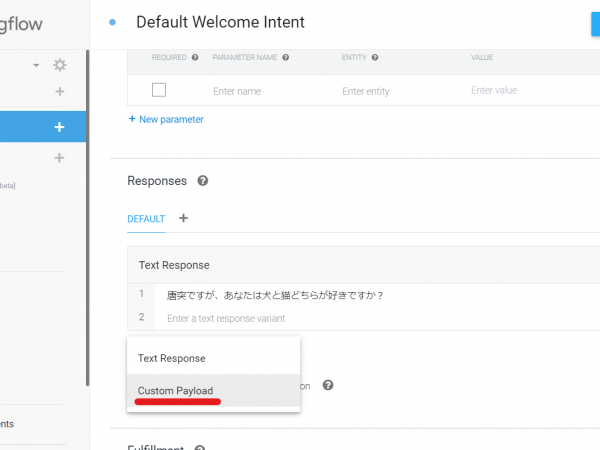Choose Custom Payload from the popup menu
600x450 pixels.
click(175, 390)
